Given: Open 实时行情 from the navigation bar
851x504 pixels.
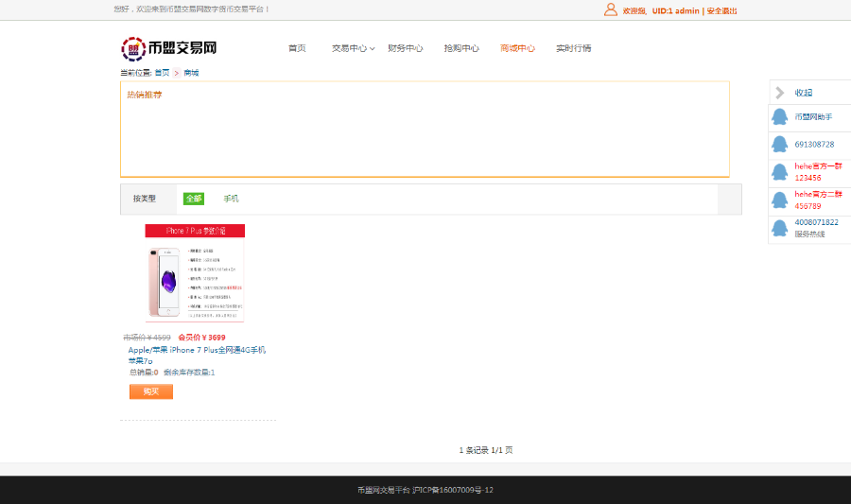Looking at the screenshot, I should pos(573,48).
